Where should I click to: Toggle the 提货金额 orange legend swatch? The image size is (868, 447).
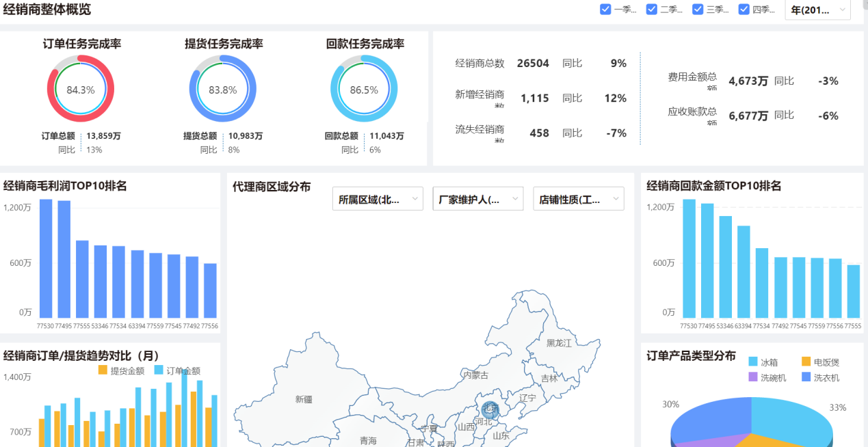103,370
